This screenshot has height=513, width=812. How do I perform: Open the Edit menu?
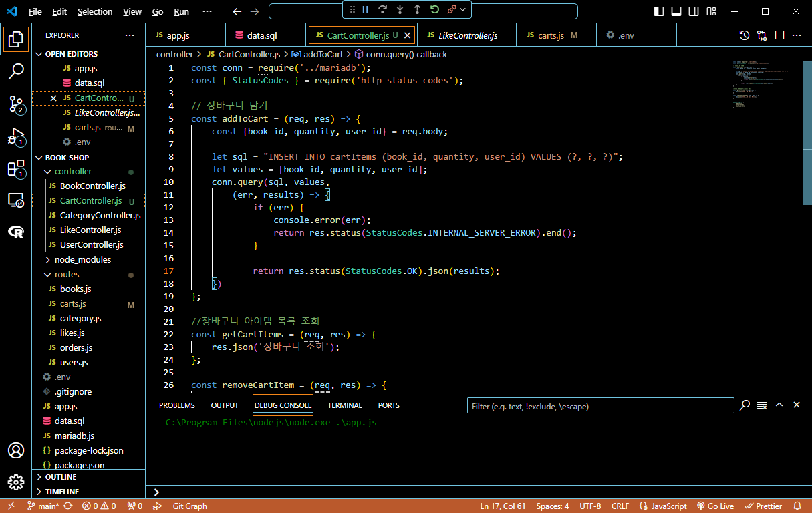(59, 11)
